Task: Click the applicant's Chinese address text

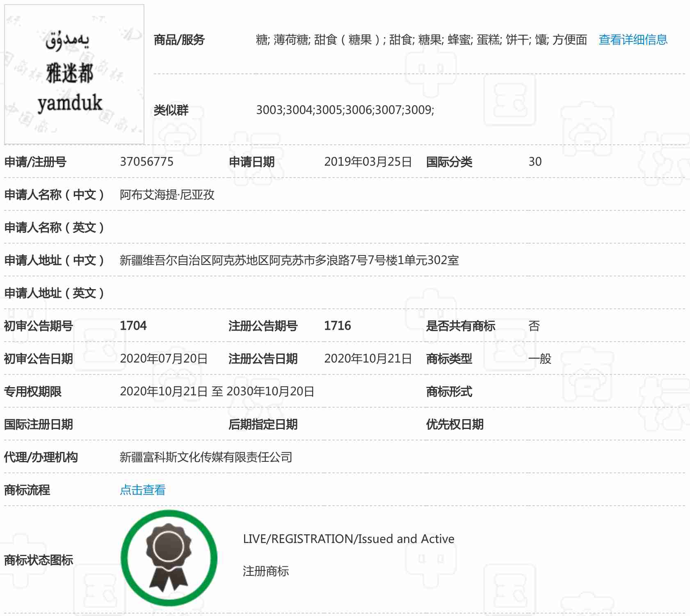Action: [x=289, y=260]
